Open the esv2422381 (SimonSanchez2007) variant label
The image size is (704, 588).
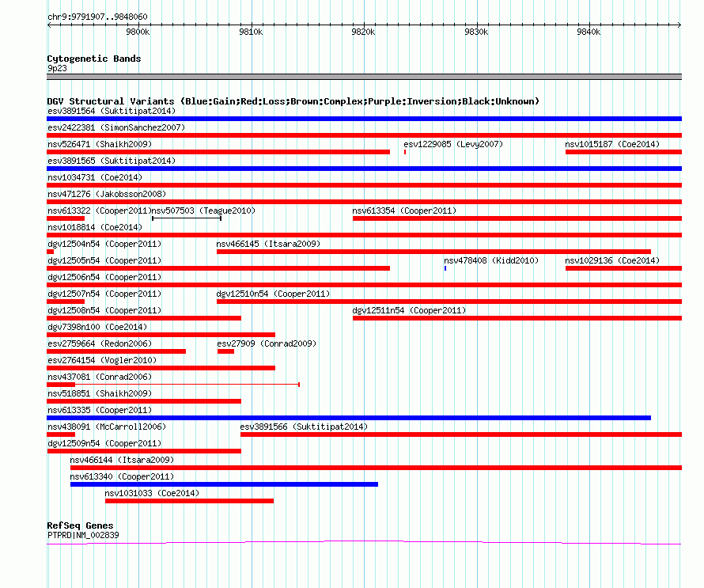[x=116, y=127]
